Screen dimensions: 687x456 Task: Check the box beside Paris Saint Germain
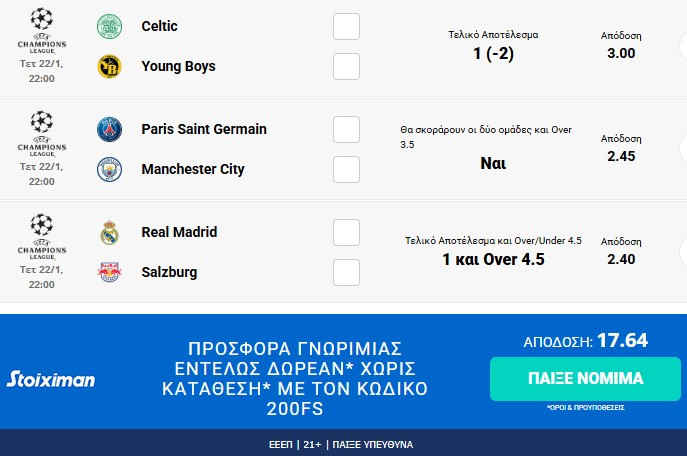point(346,130)
